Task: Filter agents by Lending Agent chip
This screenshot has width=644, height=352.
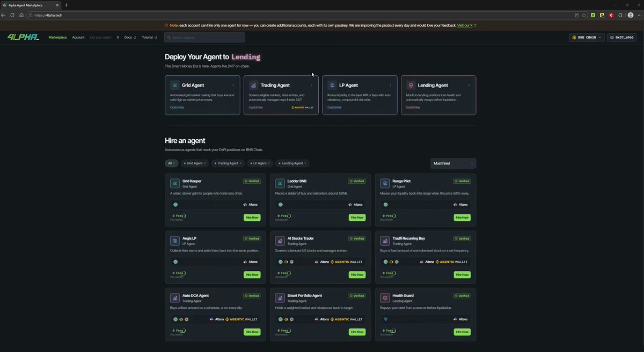Action: 292,163
